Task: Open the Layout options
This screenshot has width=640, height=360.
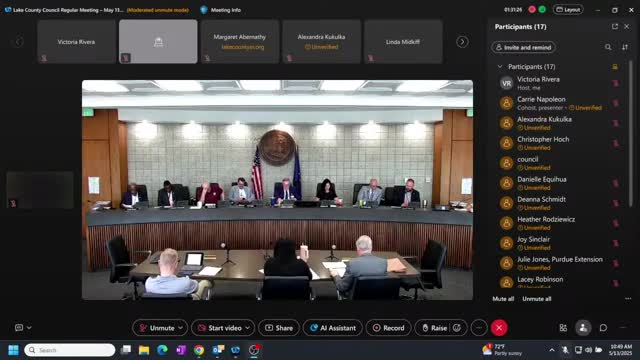Action: (x=568, y=9)
